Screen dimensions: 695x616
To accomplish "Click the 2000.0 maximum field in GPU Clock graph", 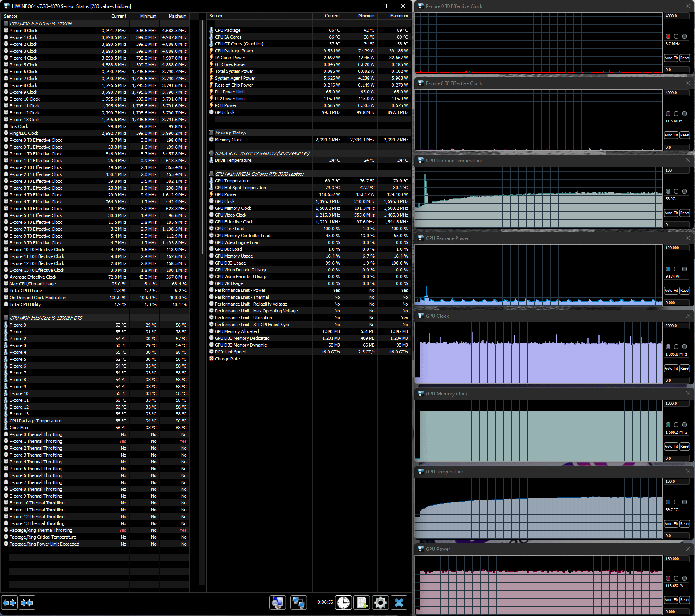I will (676, 326).
